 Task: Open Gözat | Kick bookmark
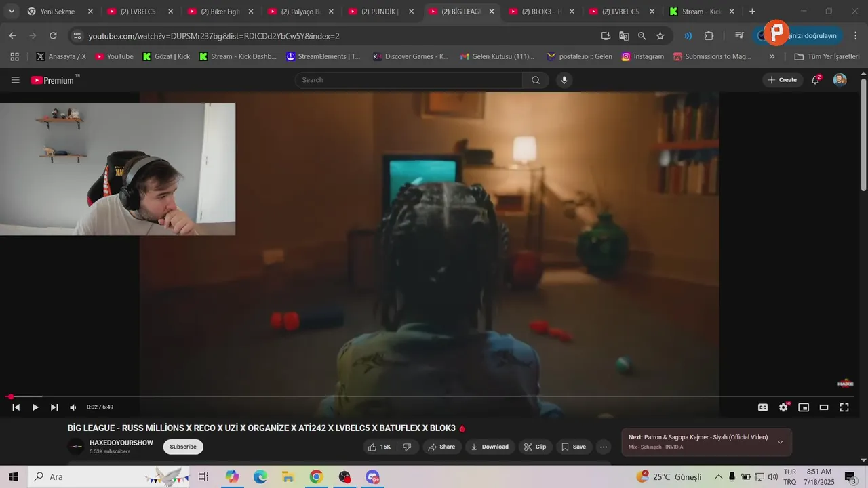[x=166, y=56]
